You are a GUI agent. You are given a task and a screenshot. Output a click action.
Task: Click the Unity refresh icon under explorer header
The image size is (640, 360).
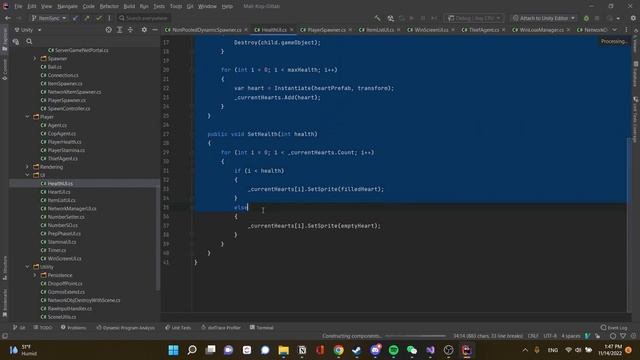(x=16, y=41)
